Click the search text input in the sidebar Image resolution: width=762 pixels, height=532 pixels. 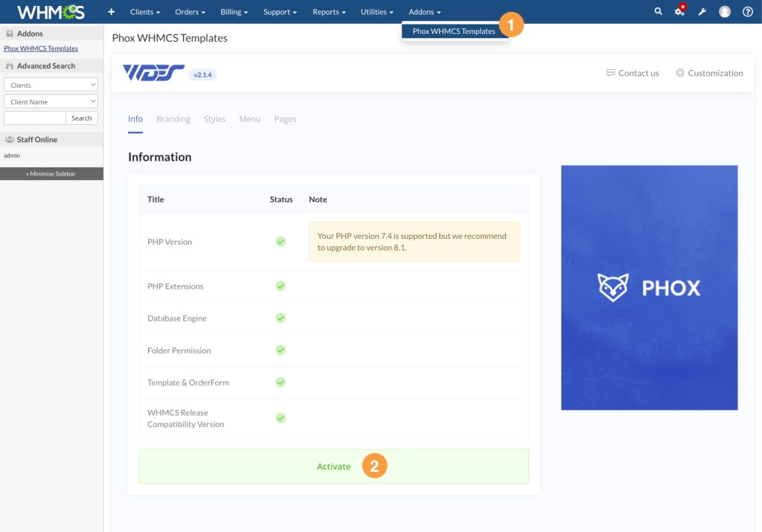(33, 118)
